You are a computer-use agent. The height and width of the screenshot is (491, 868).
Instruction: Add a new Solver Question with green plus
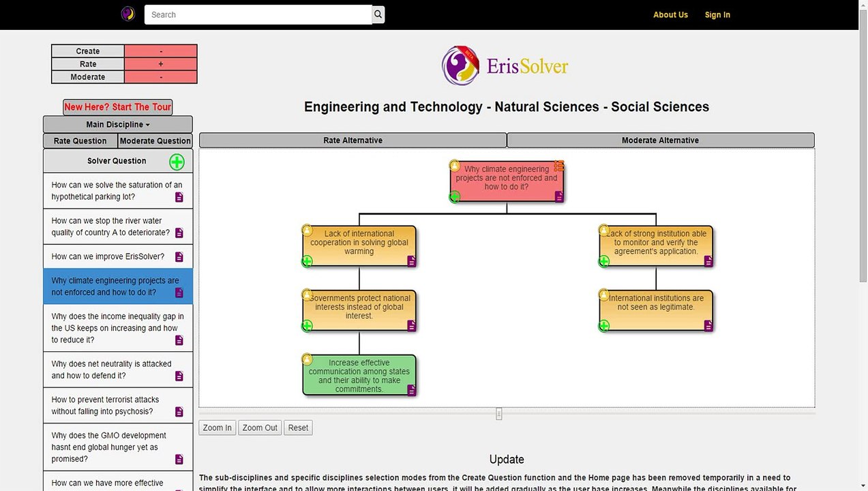click(x=177, y=162)
